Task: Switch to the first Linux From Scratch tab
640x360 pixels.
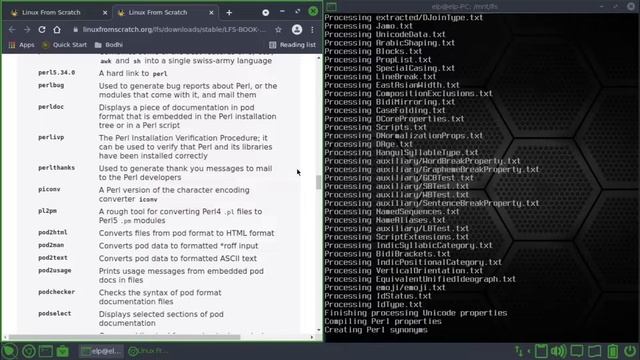Action: [58, 13]
